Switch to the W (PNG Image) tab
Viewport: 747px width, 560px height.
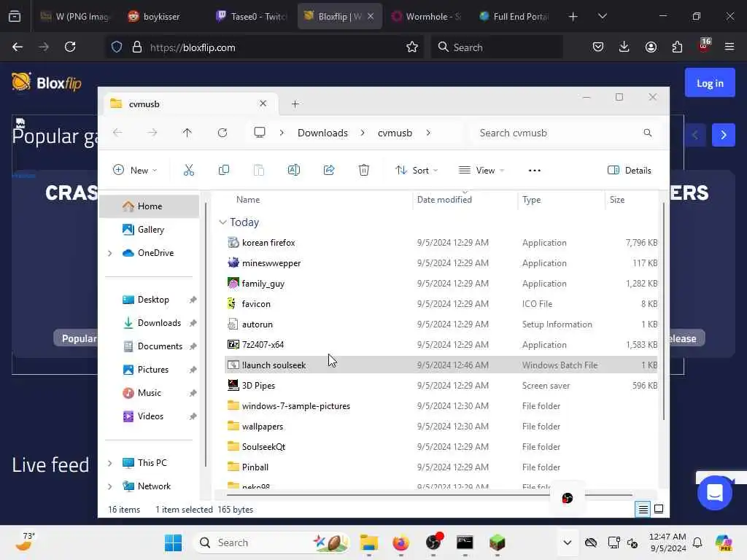[x=74, y=17]
